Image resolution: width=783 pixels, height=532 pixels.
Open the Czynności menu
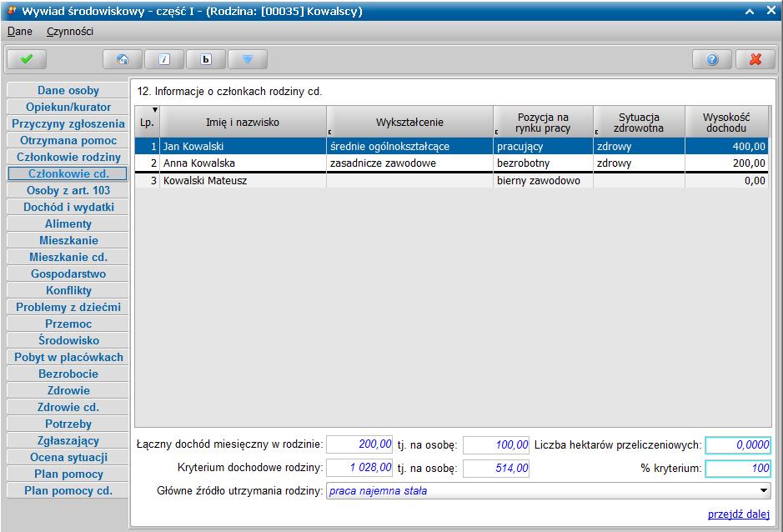pos(70,32)
